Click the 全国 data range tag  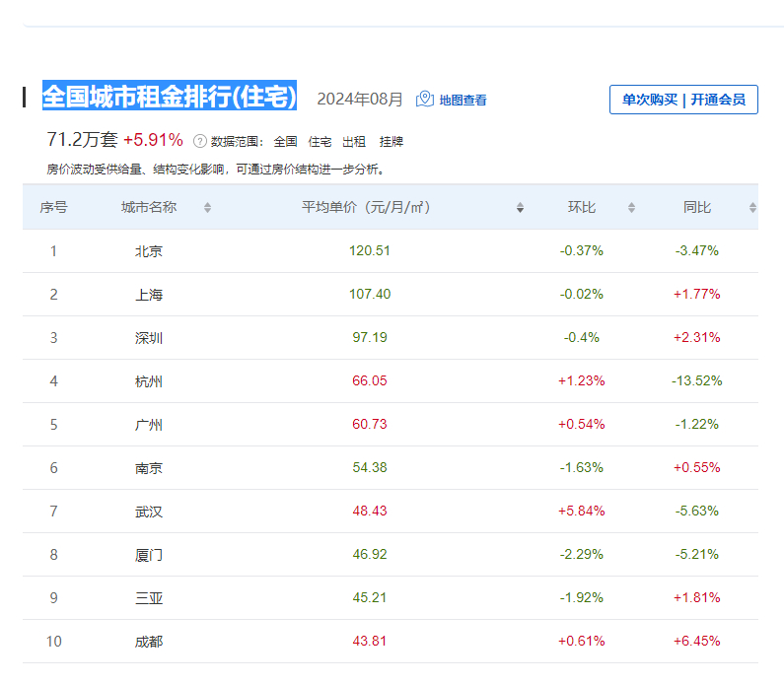(x=285, y=141)
